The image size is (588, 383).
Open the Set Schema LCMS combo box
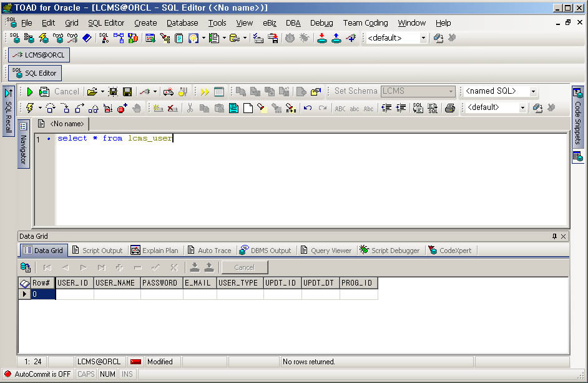tap(418, 91)
